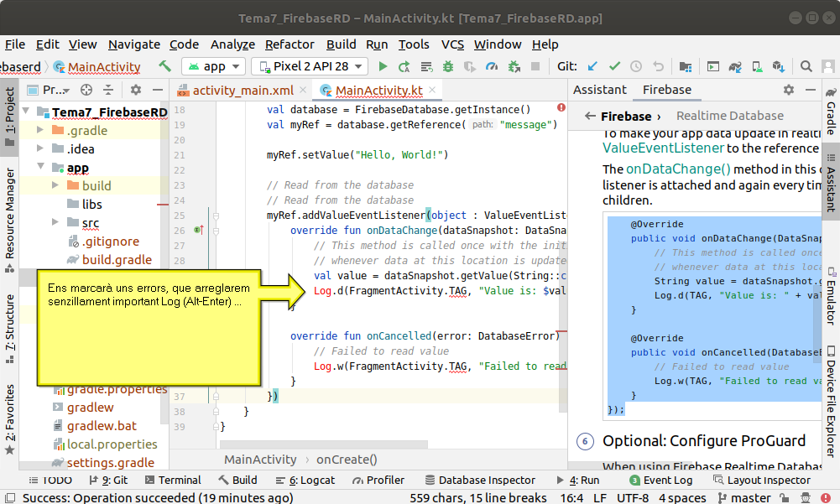Open the Logcat tool window
Screen dimensions: 840x504
[x=305, y=480]
